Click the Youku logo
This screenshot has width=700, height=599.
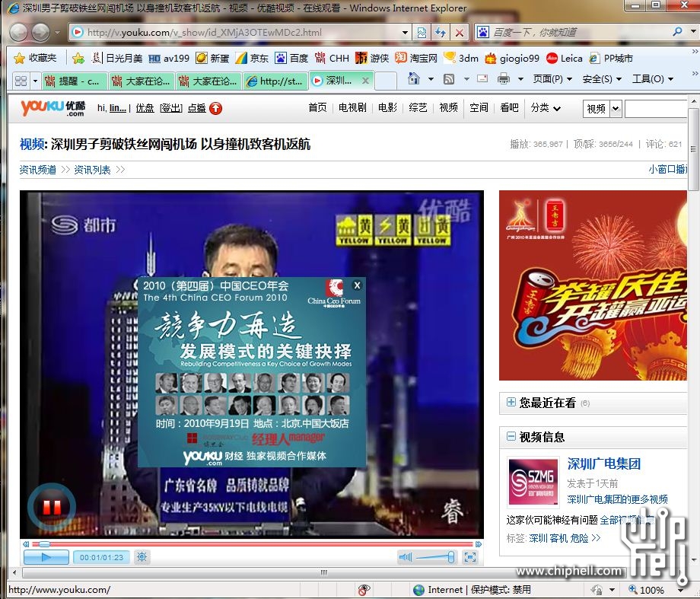click(x=52, y=108)
